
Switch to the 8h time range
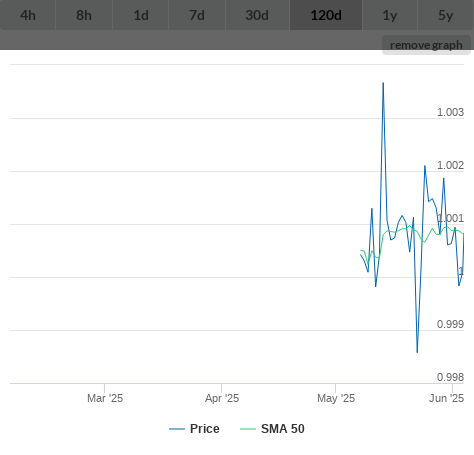pyautogui.click(x=84, y=15)
